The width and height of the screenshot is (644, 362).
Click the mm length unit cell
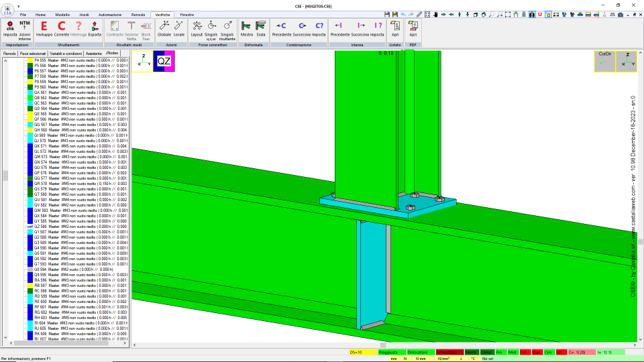click(x=394, y=359)
